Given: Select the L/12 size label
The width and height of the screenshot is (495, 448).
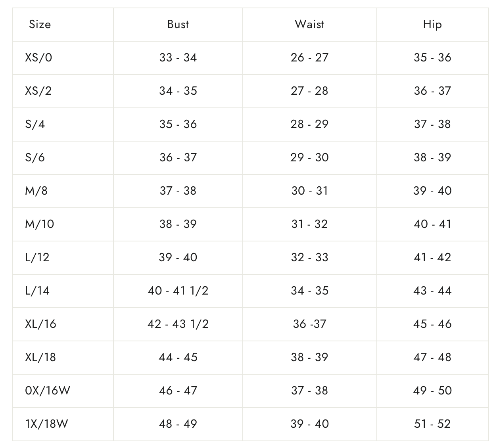Looking at the screenshot, I should [x=37, y=258].
